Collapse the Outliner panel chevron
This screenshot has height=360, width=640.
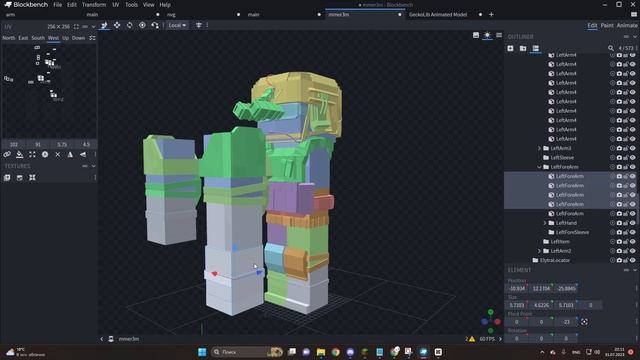pyautogui.click(x=635, y=36)
